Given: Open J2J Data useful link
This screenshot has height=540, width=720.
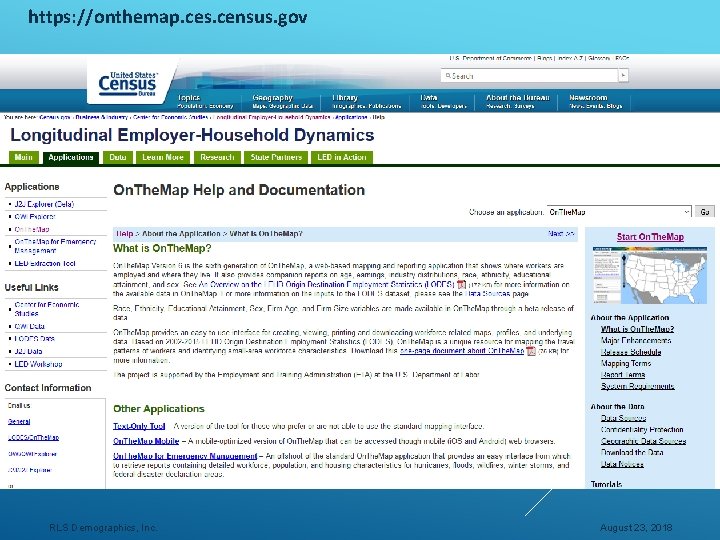Looking at the screenshot, I should click(28, 351).
